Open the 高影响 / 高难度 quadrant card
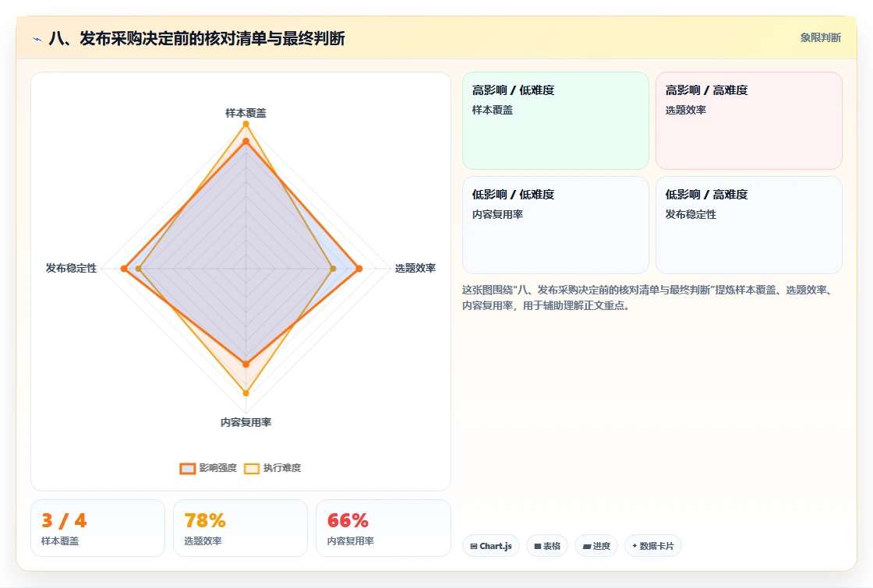Screen dimensions: 873x588 (x=749, y=120)
